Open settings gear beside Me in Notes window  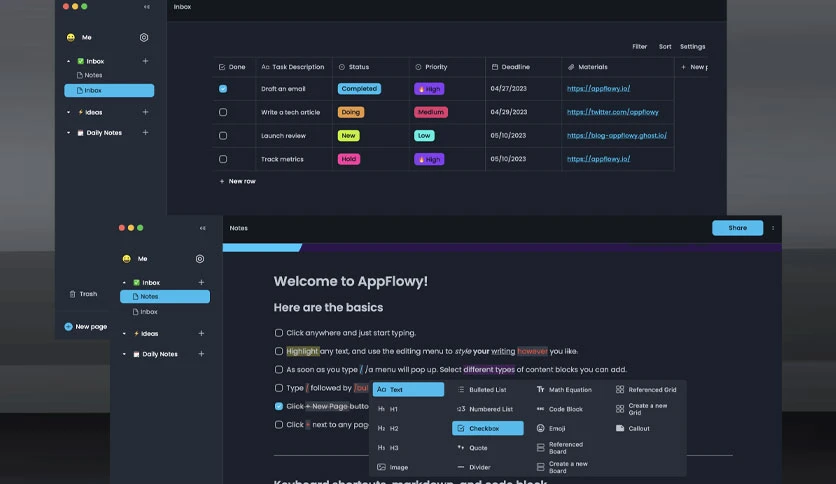(200, 259)
